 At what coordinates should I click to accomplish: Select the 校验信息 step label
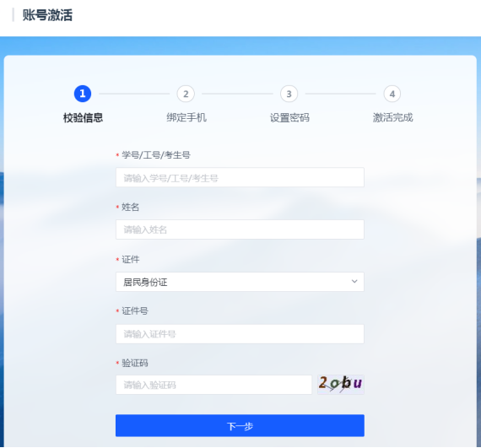[83, 118]
